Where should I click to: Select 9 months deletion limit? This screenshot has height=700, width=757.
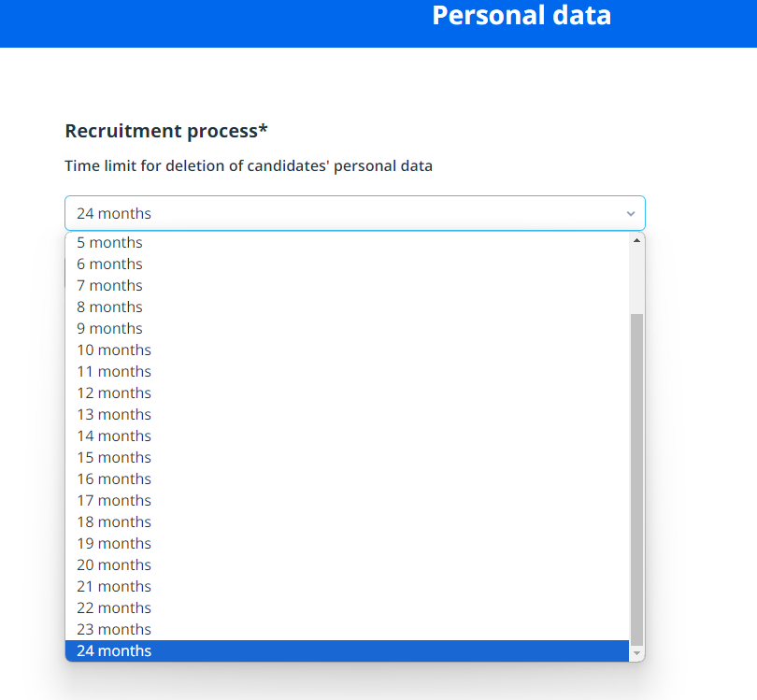pyautogui.click(x=109, y=328)
